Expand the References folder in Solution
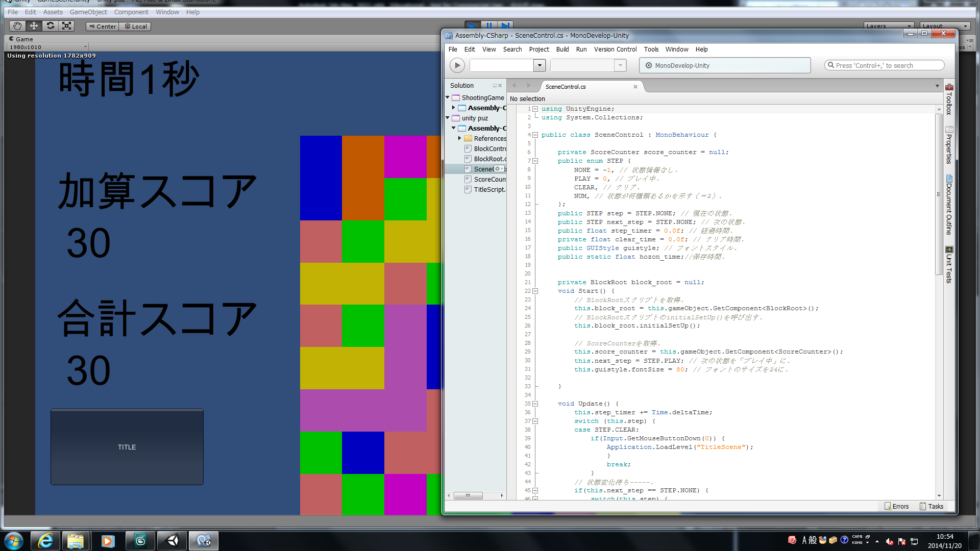980x551 pixels. pos(459,138)
